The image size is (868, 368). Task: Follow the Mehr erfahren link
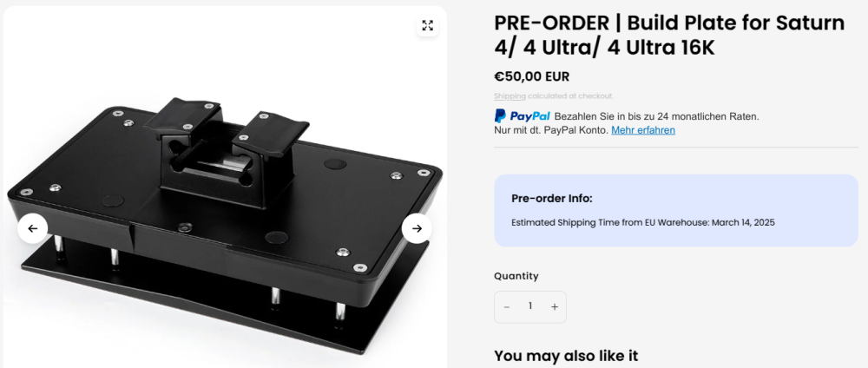click(x=642, y=130)
